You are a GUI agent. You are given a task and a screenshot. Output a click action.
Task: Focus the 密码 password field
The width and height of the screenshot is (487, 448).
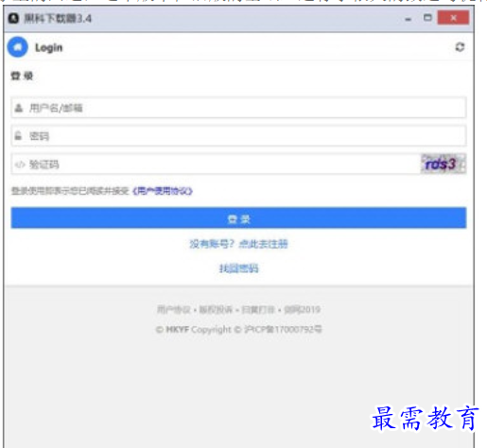(x=238, y=136)
